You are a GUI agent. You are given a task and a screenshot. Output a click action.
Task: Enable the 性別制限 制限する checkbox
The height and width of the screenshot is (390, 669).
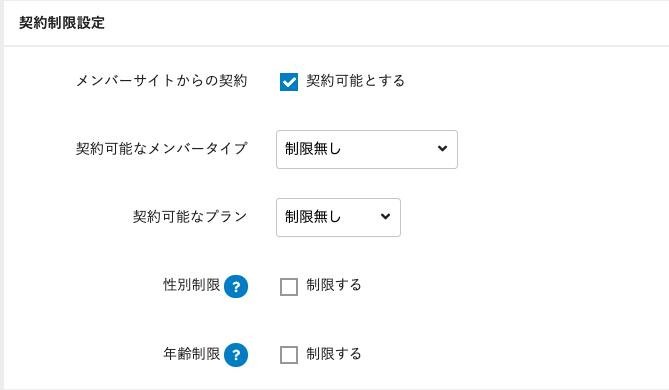[289, 286]
